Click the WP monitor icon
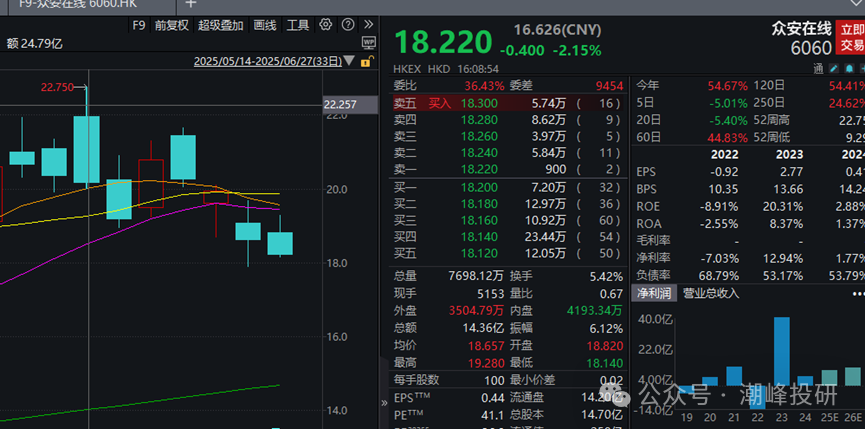 (369, 42)
